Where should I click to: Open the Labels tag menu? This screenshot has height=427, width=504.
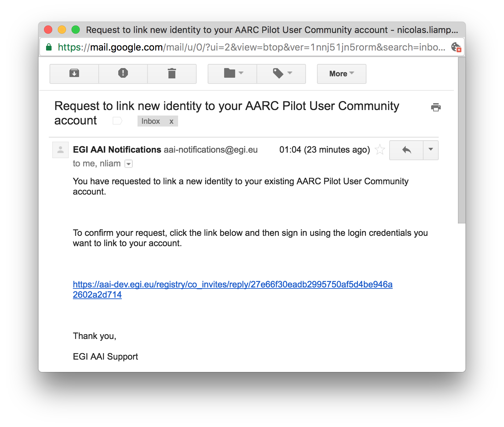pyautogui.click(x=282, y=74)
